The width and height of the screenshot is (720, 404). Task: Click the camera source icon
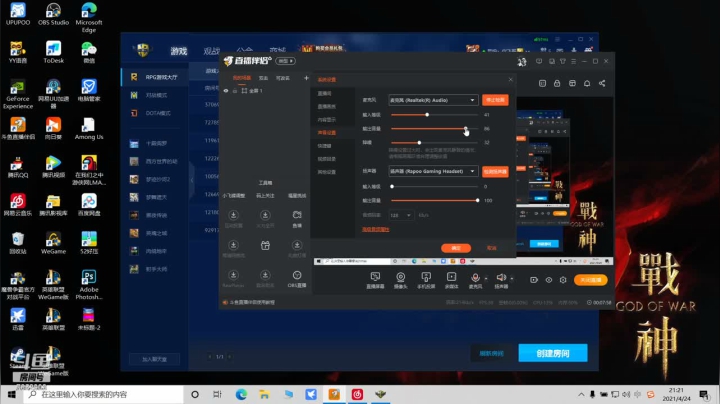click(x=400, y=277)
